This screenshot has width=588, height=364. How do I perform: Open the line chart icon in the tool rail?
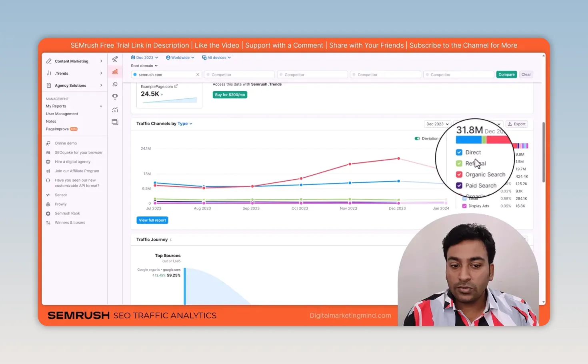(115, 110)
